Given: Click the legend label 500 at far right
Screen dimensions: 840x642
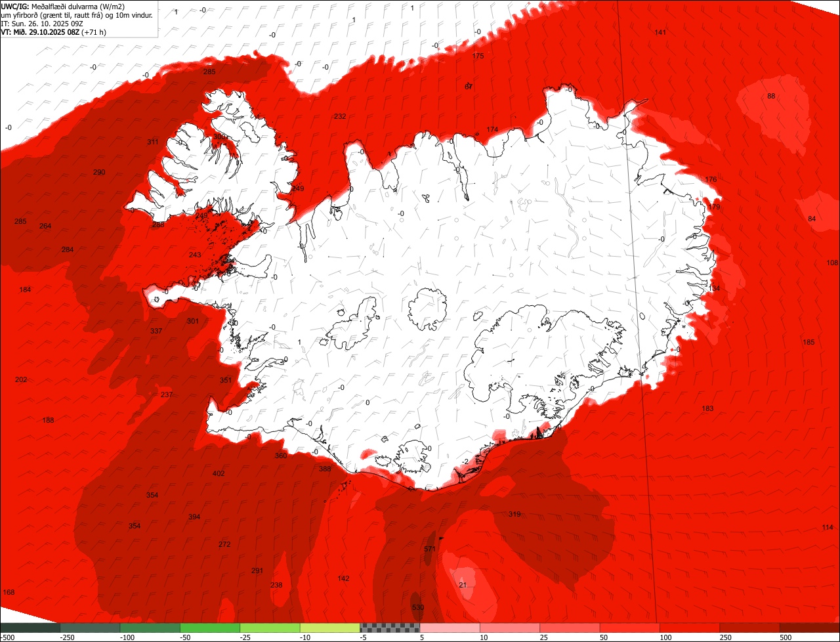Looking at the screenshot, I should pos(786,637).
